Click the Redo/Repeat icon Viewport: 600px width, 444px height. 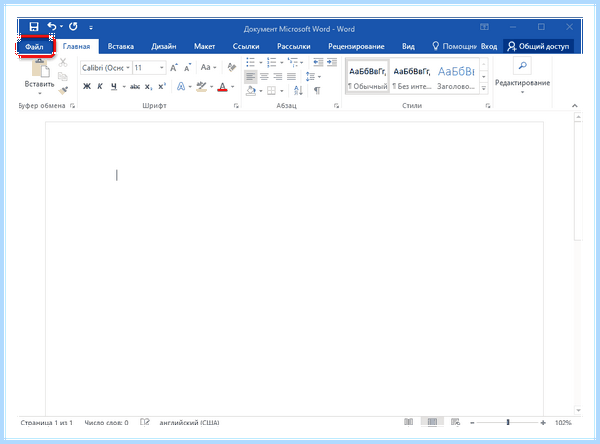73,26
